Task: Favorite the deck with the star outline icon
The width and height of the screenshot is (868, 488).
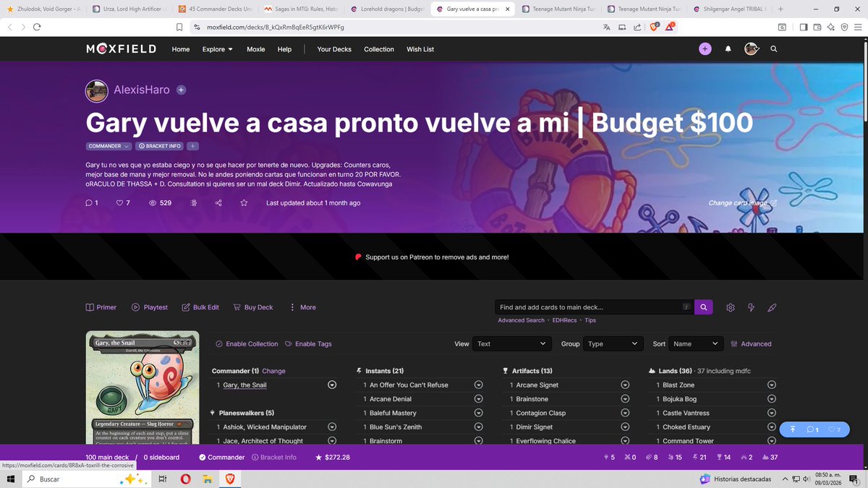Action: point(244,203)
